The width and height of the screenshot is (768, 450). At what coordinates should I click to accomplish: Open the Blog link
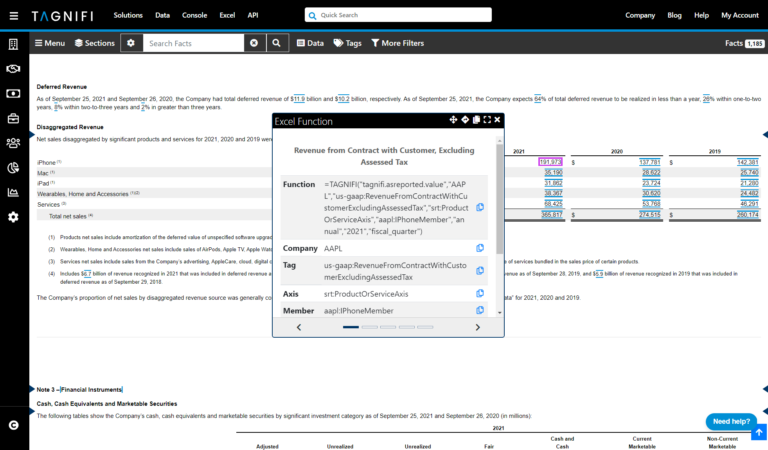(x=674, y=15)
